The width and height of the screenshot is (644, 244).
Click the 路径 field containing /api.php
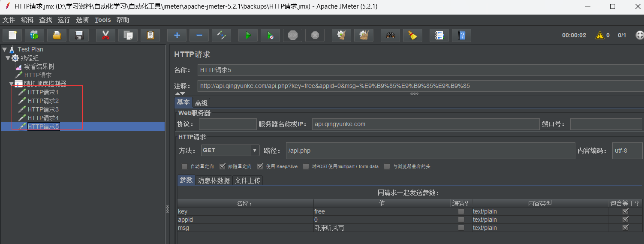pyautogui.click(x=430, y=151)
